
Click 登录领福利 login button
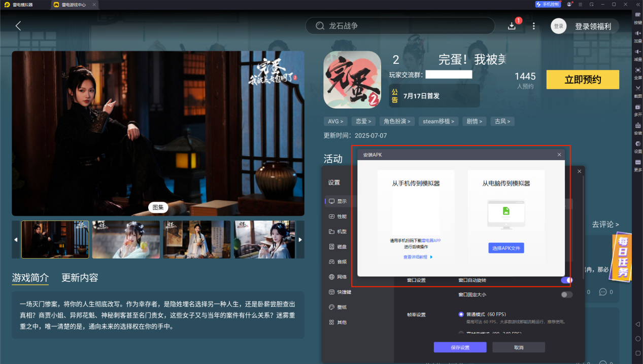(x=593, y=26)
